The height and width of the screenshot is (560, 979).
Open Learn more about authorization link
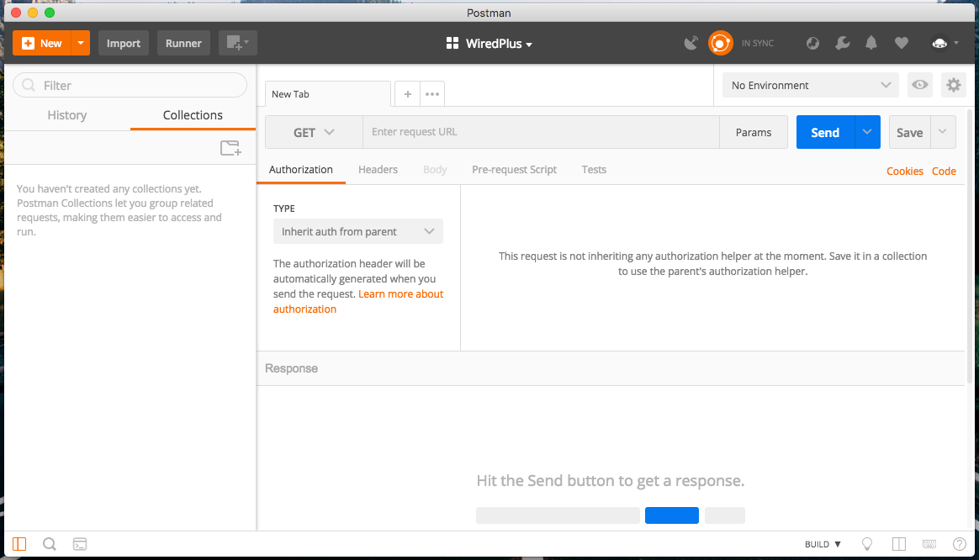click(x=400, y=294)
